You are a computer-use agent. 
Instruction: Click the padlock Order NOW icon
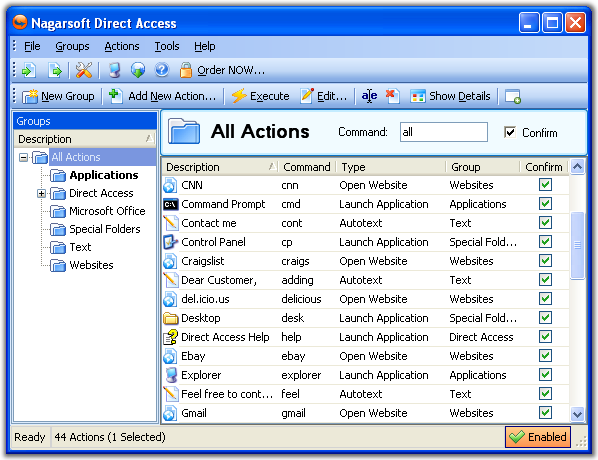coord(186,70)
